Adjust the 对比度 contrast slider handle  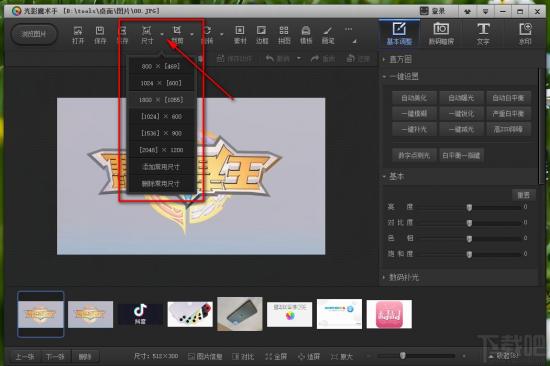pos(469,223)
